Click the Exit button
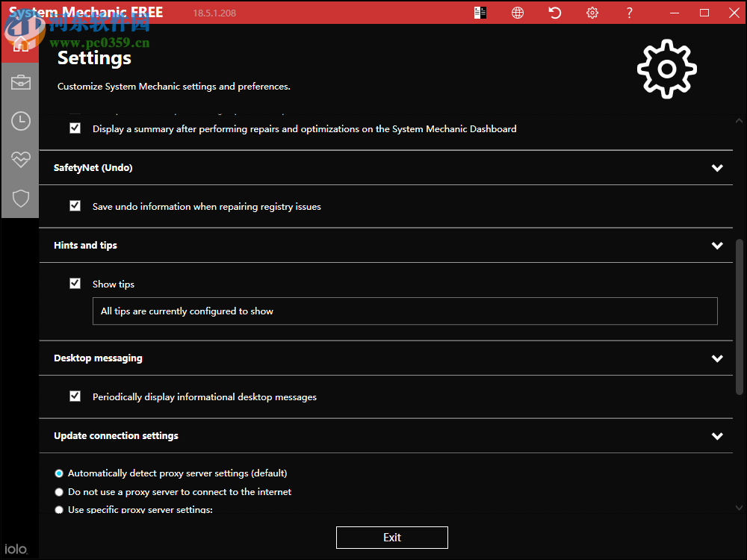The height and width of the screenshot is (560, 747). pos(391,537)
